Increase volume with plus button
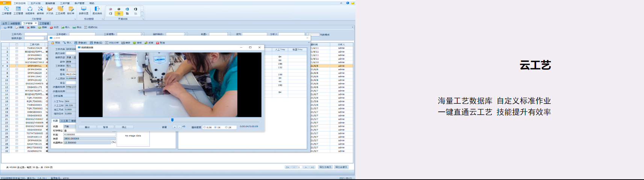 pyautogui.click(x=174, y=127)
